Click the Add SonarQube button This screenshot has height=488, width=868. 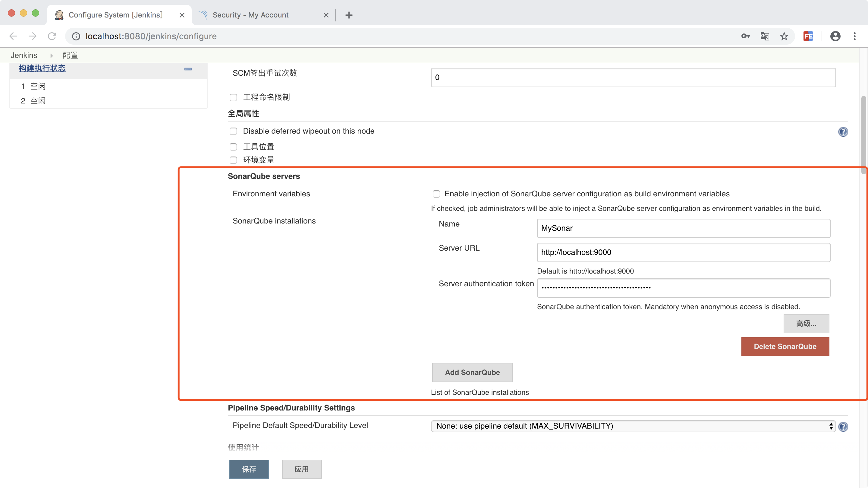(x=471, y=372)
